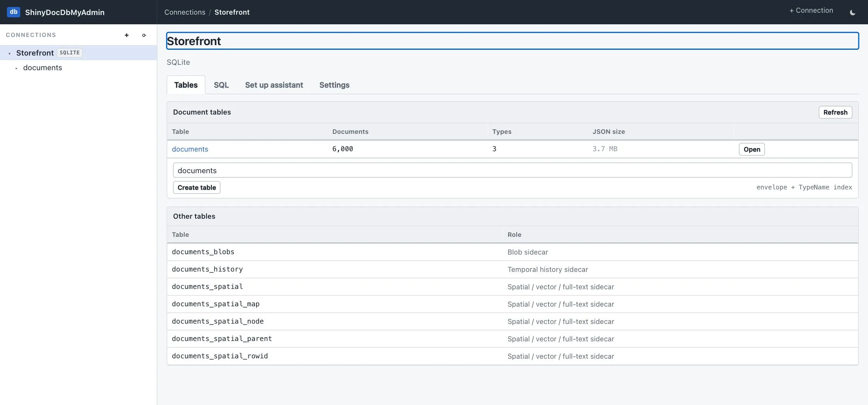
Task: Edit the Storefront name field
Action: (x=512, y=41)
